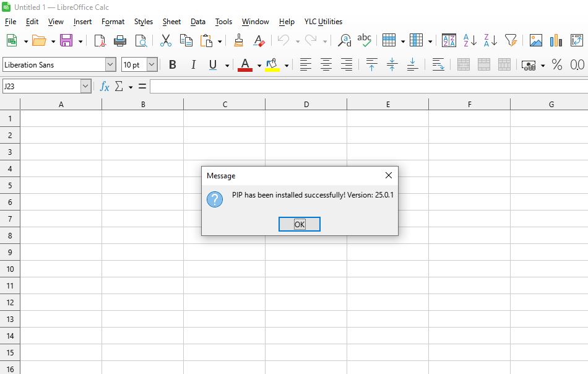Run the Spelling check icon
This screenshot has height=374, width=588.
(365, 41)
